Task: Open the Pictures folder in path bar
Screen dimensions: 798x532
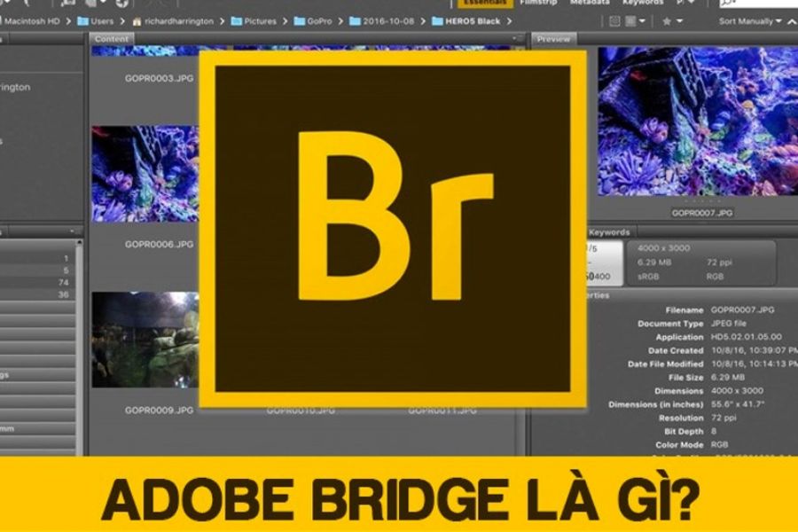Action: tap(238, 20)
